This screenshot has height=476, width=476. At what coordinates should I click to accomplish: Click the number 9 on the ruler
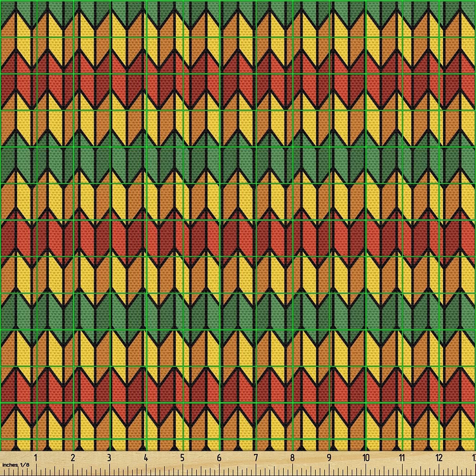coord(329,458)
